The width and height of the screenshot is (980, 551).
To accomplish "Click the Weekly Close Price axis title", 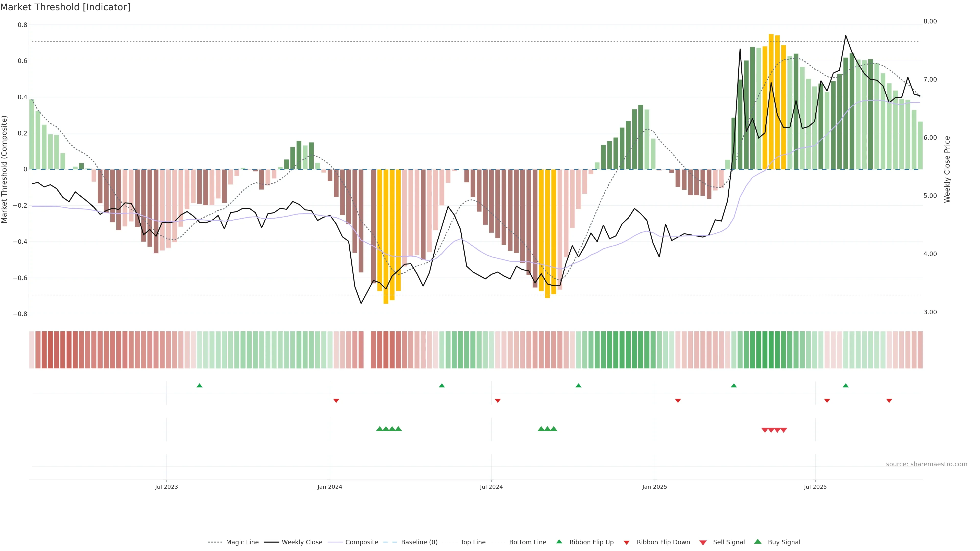I will pos(947,169).
